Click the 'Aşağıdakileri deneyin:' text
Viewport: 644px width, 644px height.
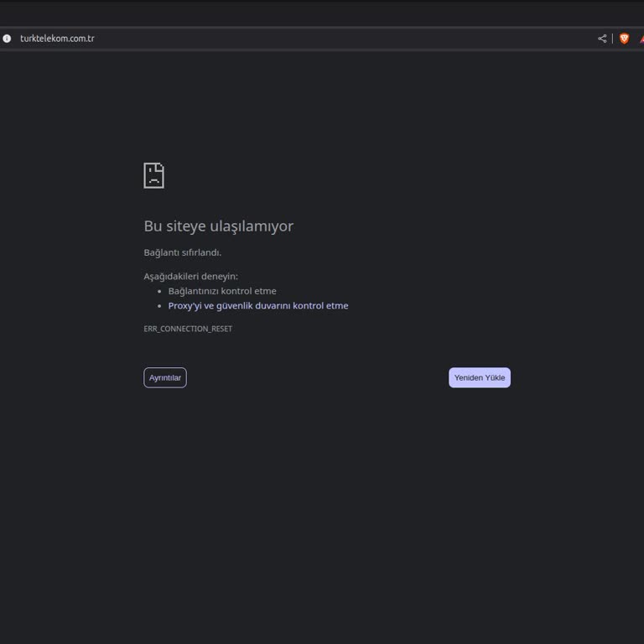pyautogui.click(x=190, y=277)
